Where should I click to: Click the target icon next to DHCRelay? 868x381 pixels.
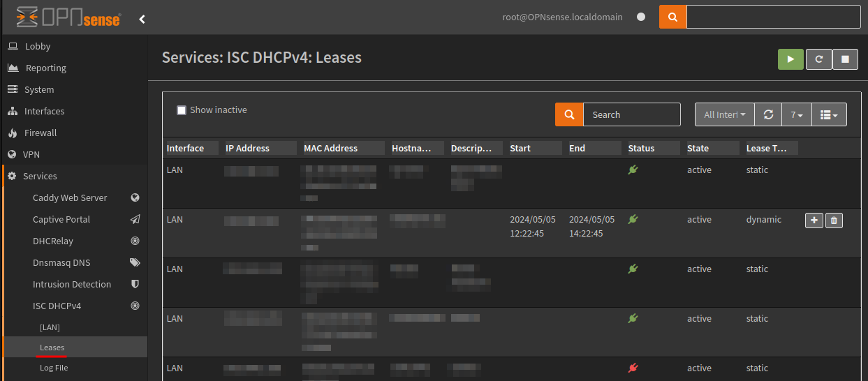pyautogui.click(x=135, y=241)
